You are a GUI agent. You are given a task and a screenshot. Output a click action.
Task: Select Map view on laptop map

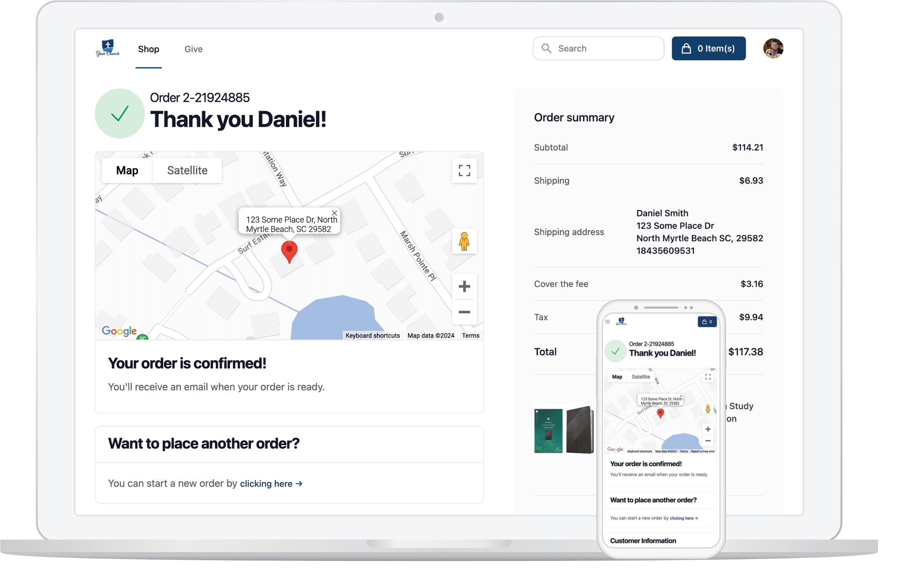[127, 170]
